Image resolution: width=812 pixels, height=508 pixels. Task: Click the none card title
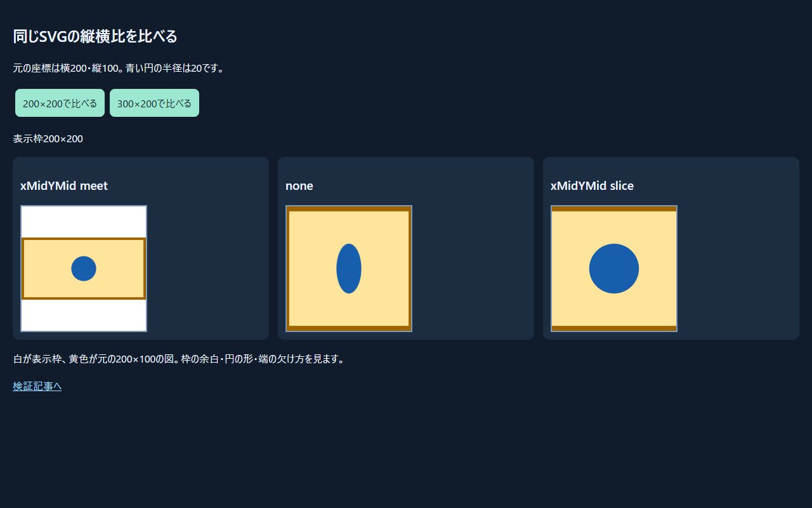point(299,185)
